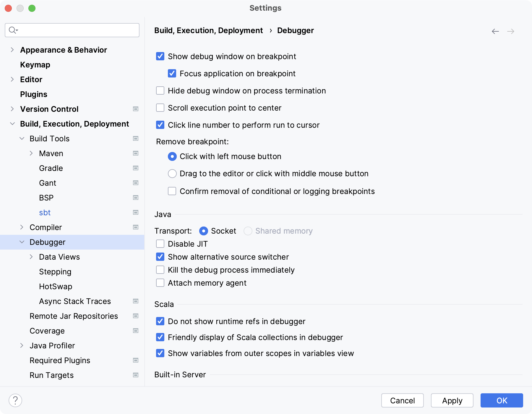
Task: Check the Attach memory agent option
Action: point(160,283)
